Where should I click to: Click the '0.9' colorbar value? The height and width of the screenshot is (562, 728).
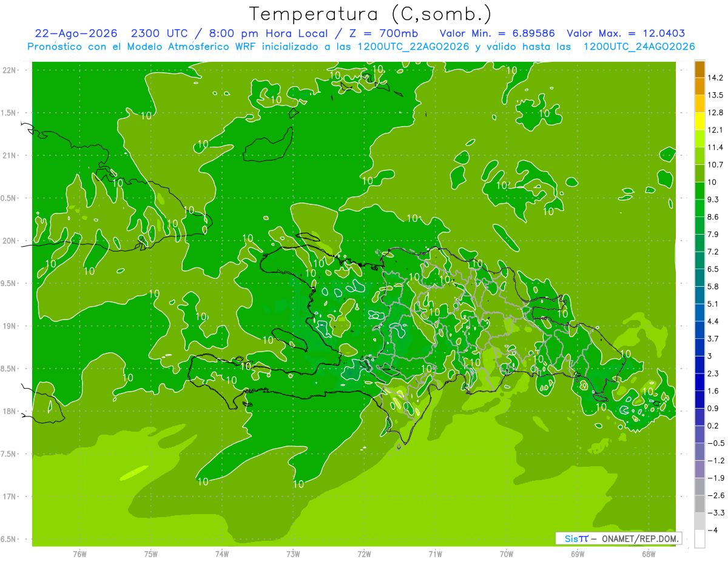(x=713, y=409)
